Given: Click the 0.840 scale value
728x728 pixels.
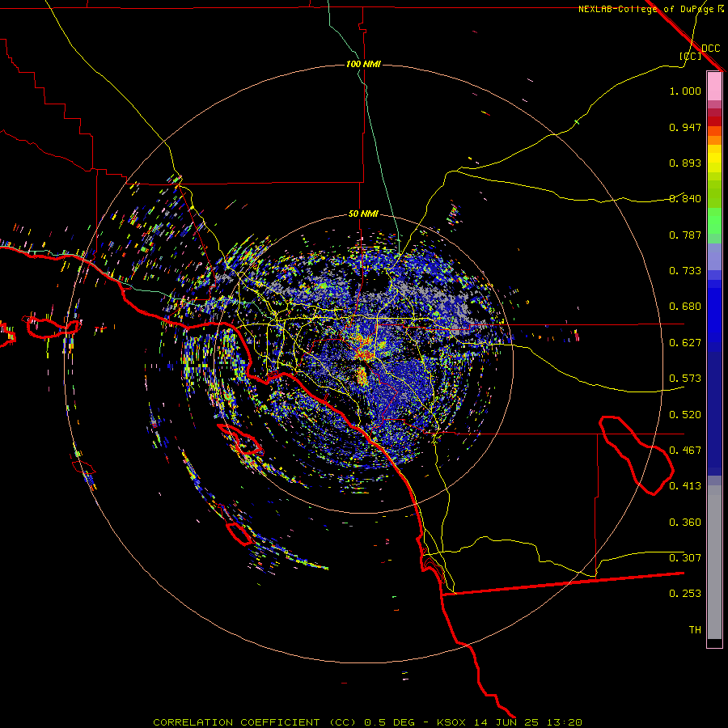Looking at the screenshot, I should 685,199.
